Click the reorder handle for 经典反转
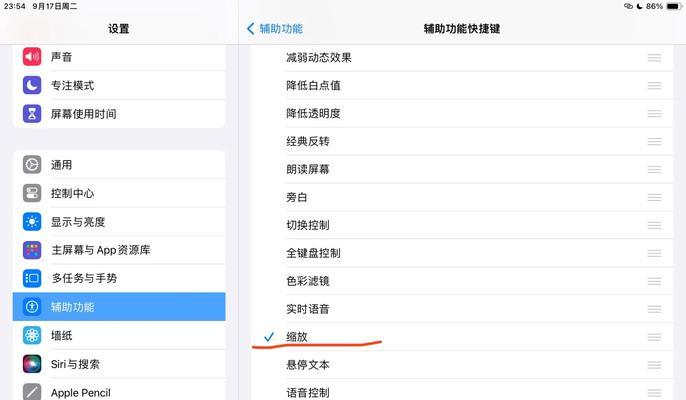Screen dimensions: 686x400 click(x=654, y=141)
